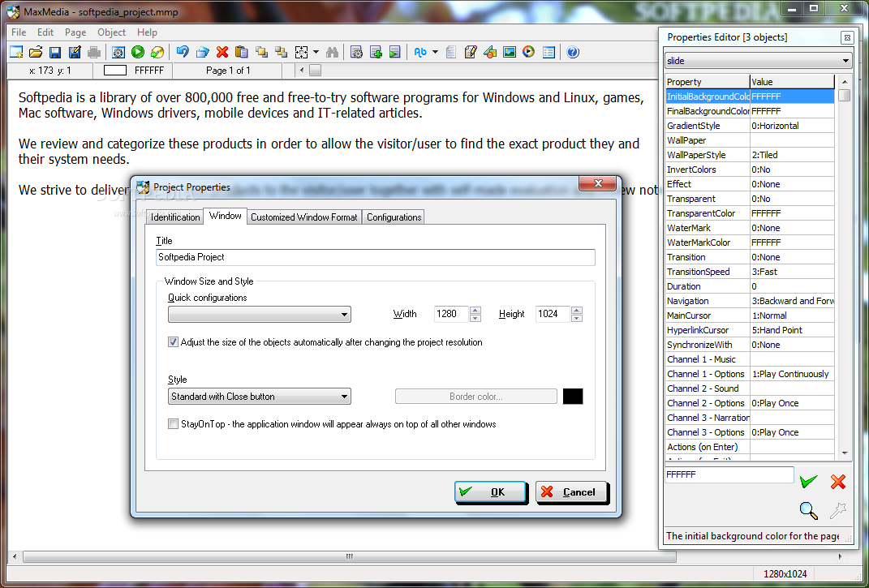Viewport: 869px width, 588px height.
Task: Confirm property value with green checkmark
Action: pos(809,481)
